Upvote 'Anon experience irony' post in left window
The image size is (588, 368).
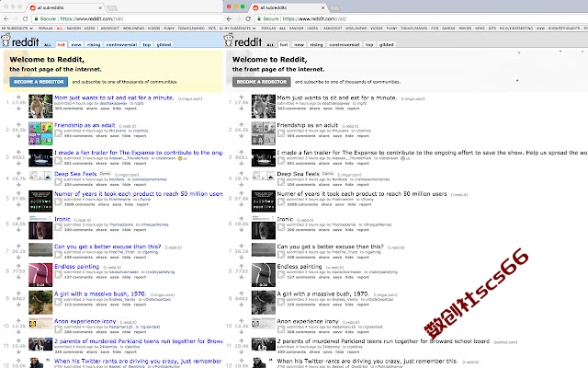pos(18,320)
